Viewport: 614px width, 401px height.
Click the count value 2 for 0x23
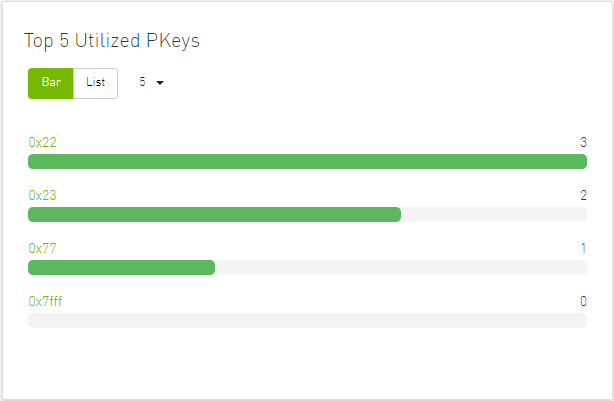583,196
